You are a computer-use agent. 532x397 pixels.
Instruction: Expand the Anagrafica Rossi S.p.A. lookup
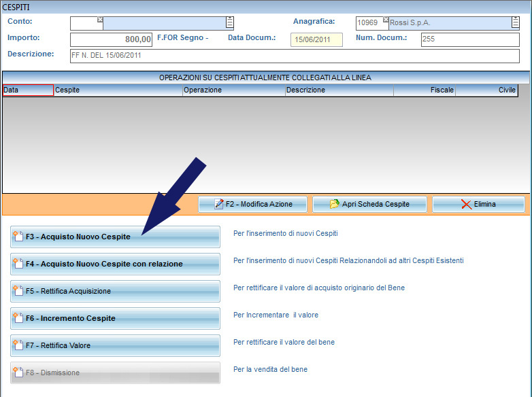pyautogui.click(x=515, y=23)
